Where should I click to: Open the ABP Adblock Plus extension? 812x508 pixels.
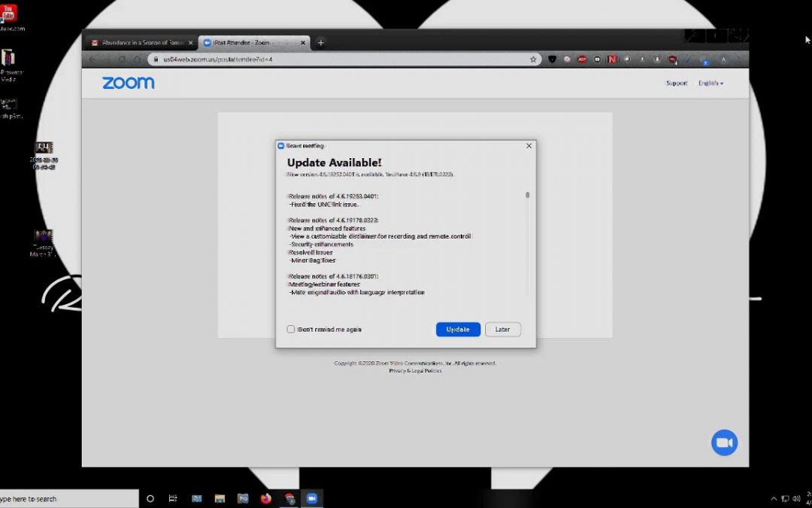pos(582,59)
